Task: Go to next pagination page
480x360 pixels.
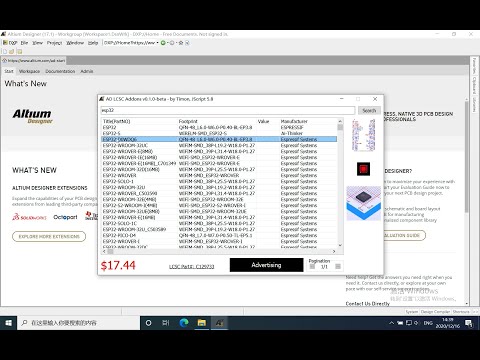Action: (338, 266)
